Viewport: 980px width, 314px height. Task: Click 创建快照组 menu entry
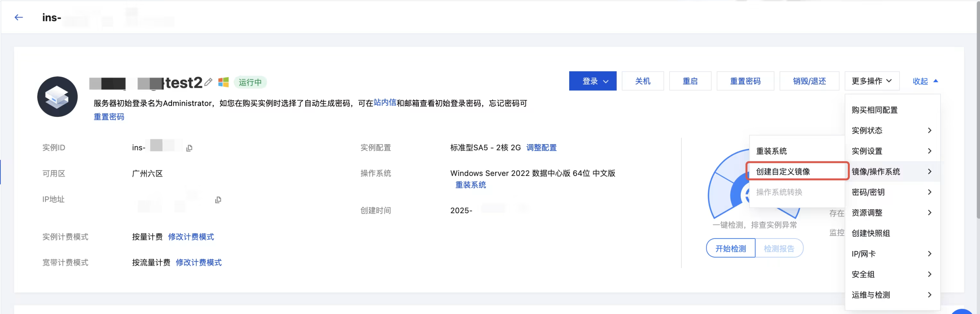871,233
